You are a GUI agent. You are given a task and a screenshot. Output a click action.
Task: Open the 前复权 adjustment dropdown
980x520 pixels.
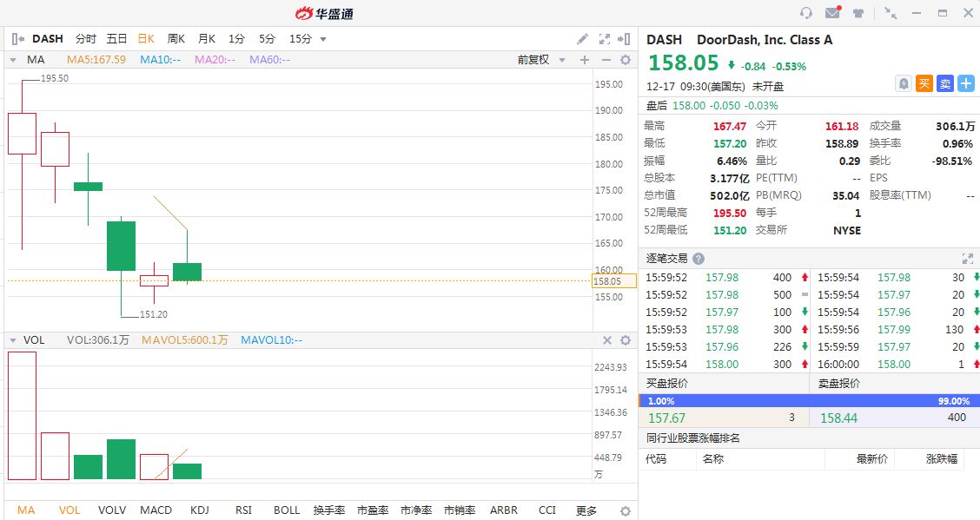tap(540, 60)
